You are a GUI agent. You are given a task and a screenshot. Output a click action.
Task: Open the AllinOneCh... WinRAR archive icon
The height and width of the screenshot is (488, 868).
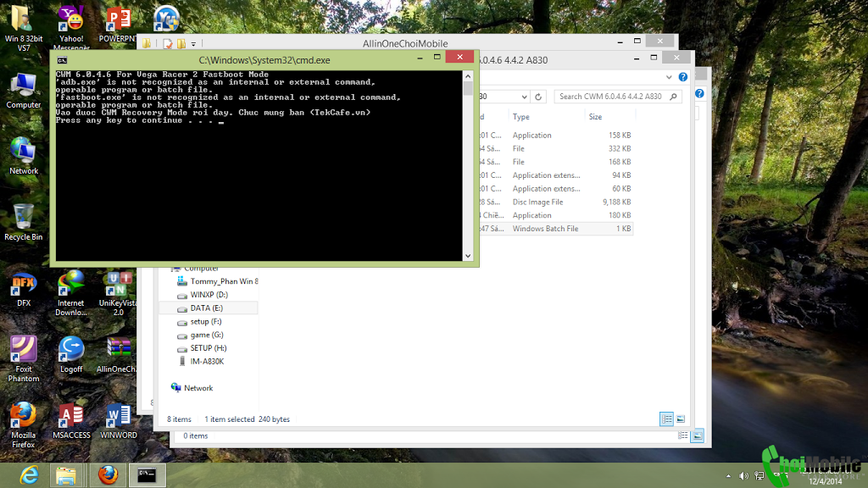click(x=118, y=355)
